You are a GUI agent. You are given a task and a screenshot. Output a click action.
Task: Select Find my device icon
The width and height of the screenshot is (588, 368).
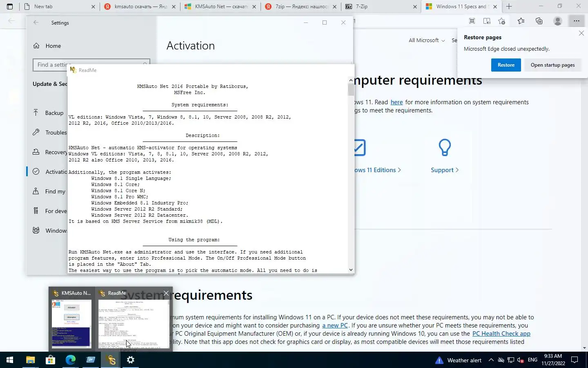(36, 191)
